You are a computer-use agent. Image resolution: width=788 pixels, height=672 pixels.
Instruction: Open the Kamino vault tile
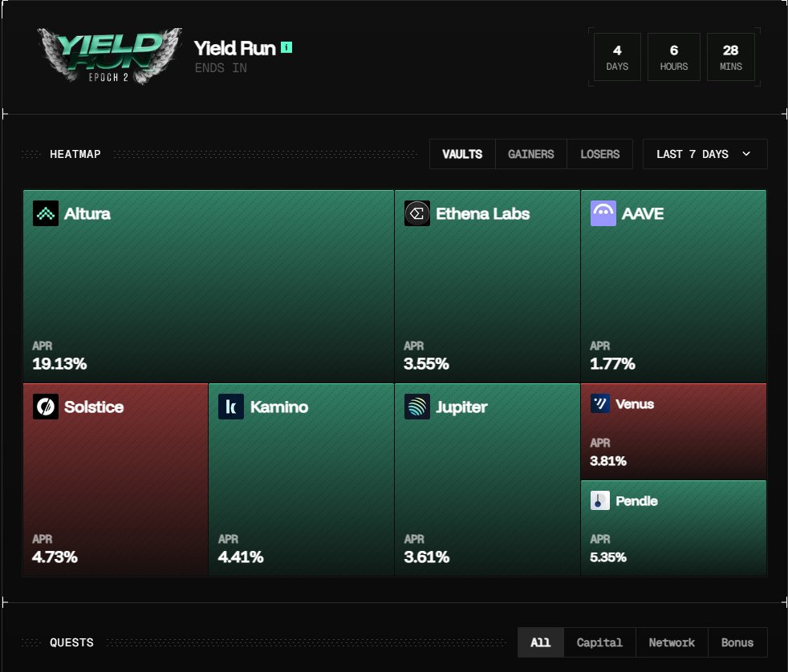click(302, 480)
